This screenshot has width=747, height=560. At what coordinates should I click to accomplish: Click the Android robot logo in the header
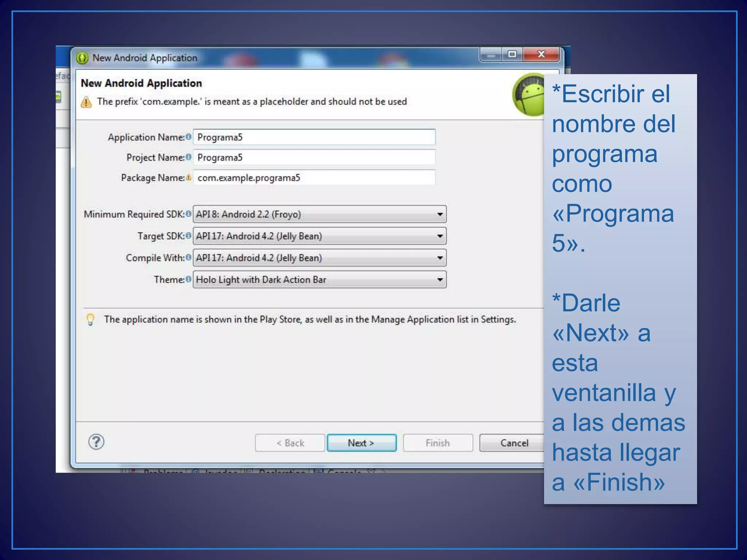[528, 94]
